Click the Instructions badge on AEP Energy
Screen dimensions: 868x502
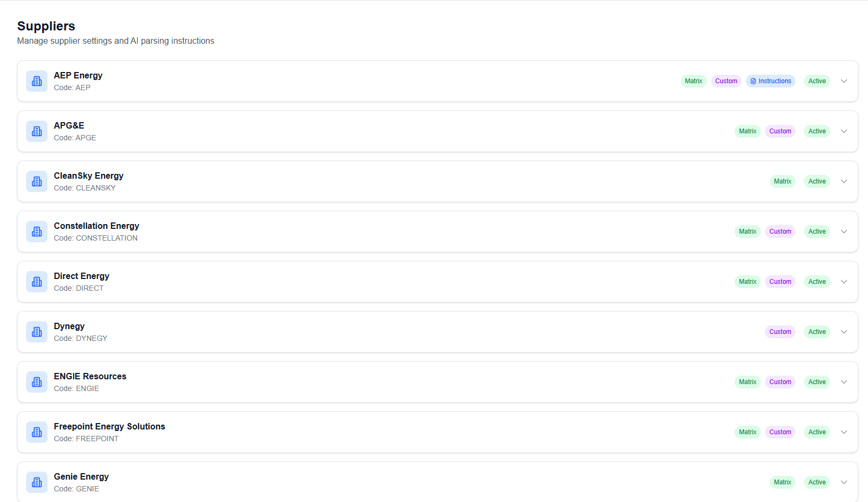[770, 81]
